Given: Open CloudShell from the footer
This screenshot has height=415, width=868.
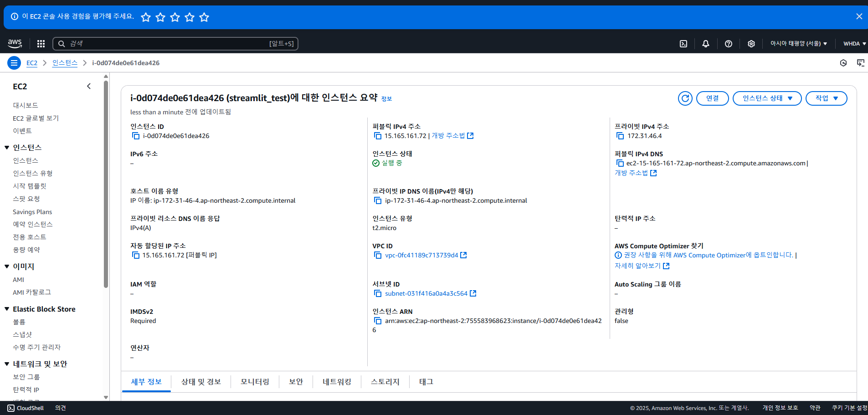Looking at the screenshot, I should [26, 408].
